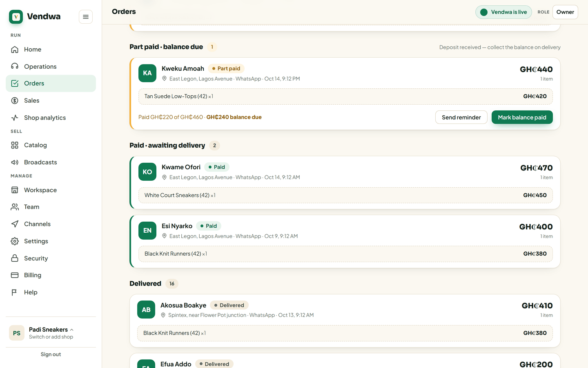This screenshot has height=368, width=588.
Task: Open the Home menu item
Action: pos(51,49)
